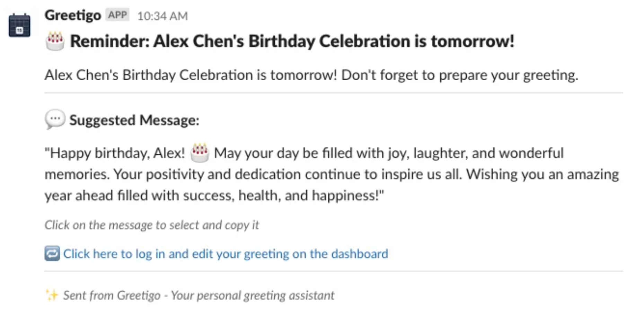Open the log in and edit greeting dashboard link
This screenshot has width=644, height=309.
(226, 254)
